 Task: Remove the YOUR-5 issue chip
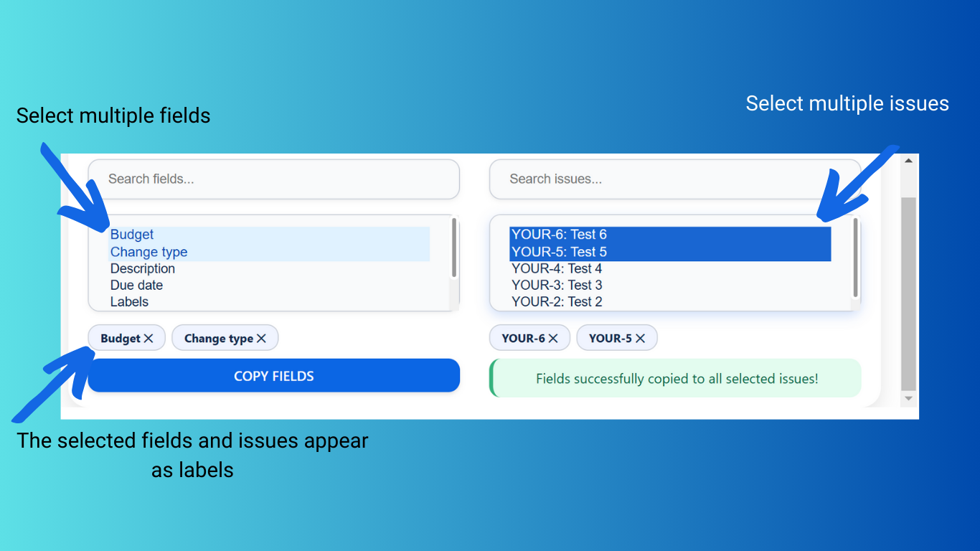click(x=640, y=339)
